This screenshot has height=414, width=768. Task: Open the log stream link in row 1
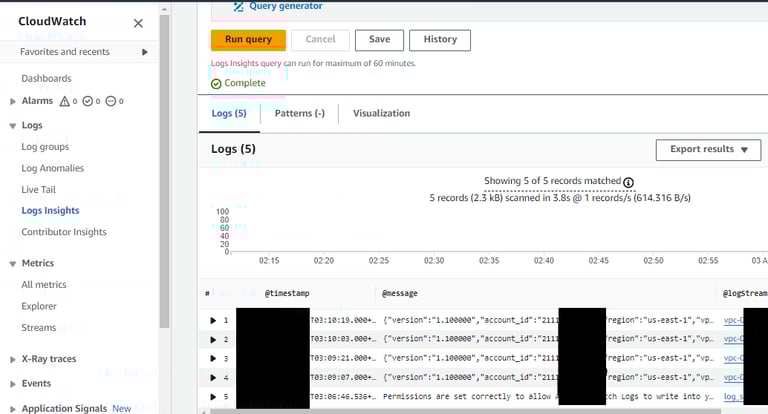click(734, 320)
